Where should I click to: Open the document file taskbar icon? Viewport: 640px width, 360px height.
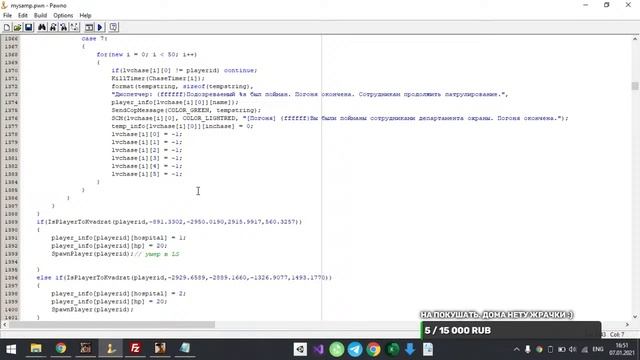click(428, 349)
